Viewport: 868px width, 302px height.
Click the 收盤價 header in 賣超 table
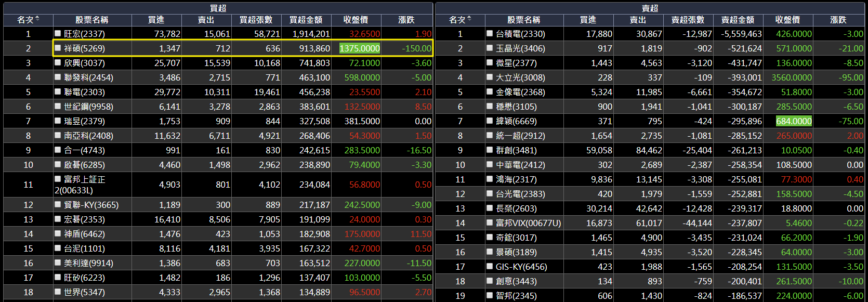pos(788,20)
